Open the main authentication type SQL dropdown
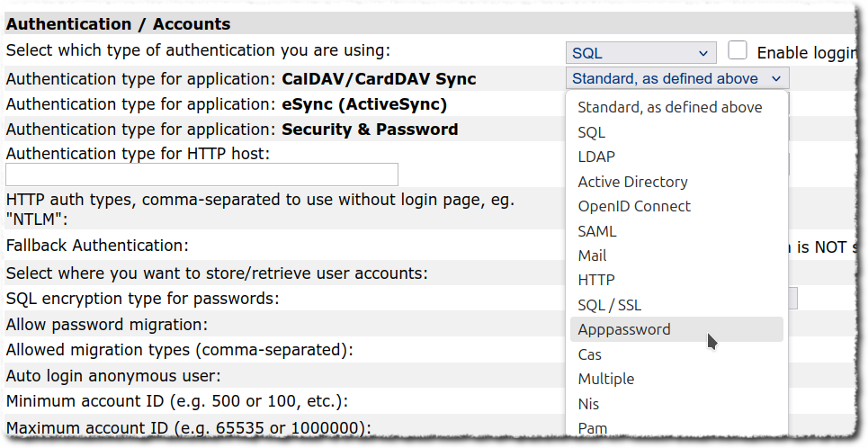 click(x=640, y=53)
